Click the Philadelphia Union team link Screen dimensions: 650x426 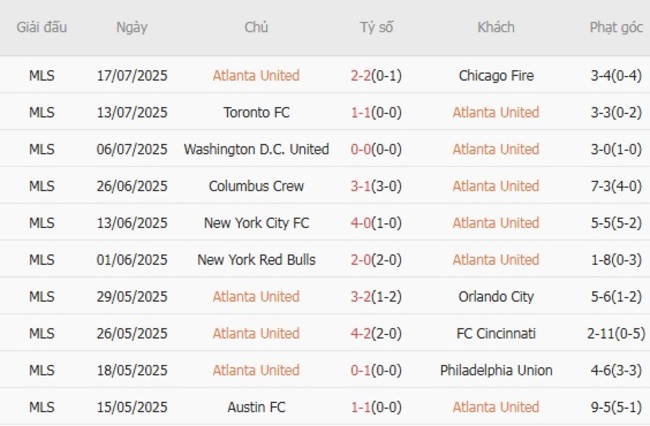[x=496, y=371]
